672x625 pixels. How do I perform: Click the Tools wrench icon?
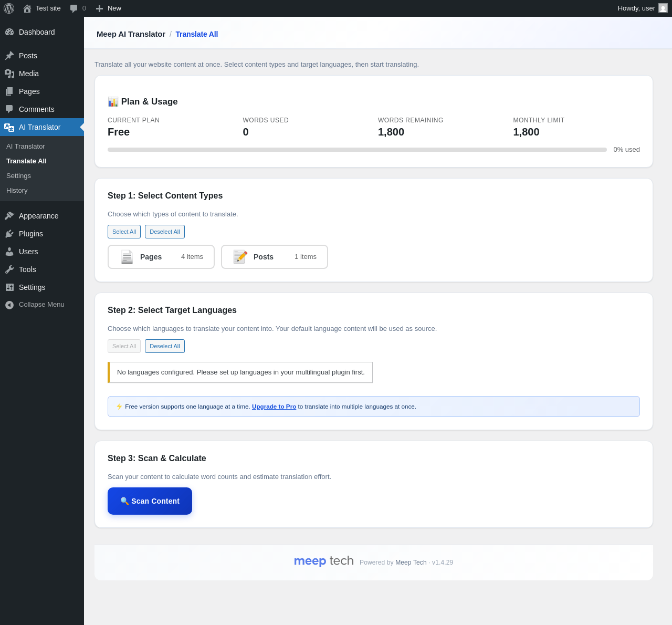coord(9,269)
